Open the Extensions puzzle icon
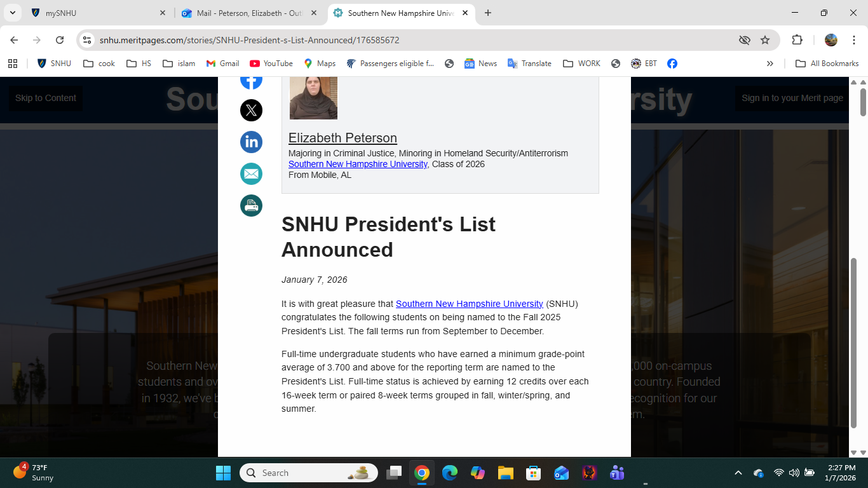The width and height of the screenshot is (868, 488). coord(797,40)
